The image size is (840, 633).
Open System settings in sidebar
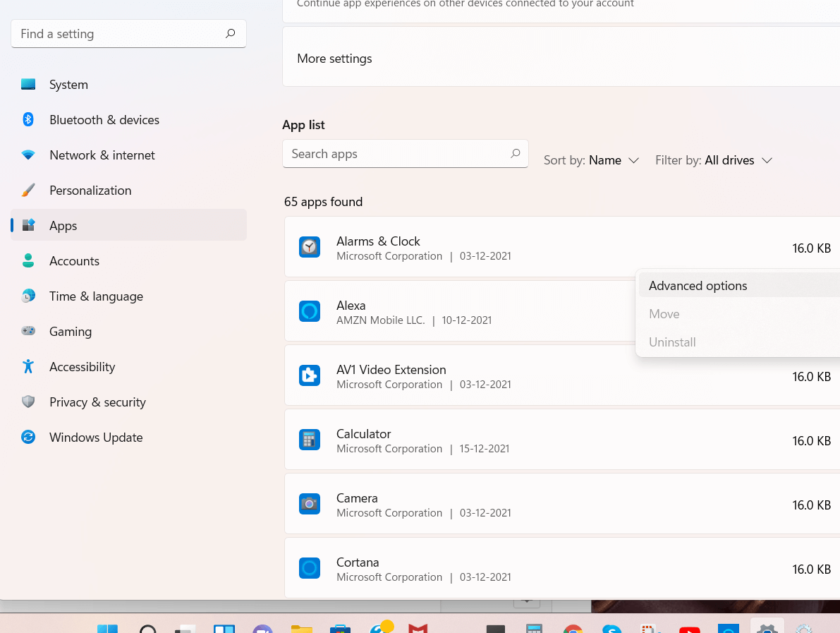click(68, 85)
